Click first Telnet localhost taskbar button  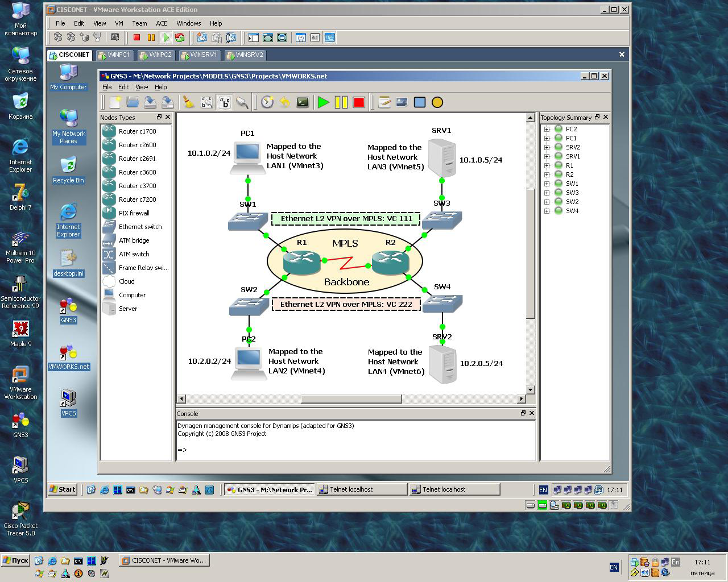pyautogui.click(x=362, y=489)
